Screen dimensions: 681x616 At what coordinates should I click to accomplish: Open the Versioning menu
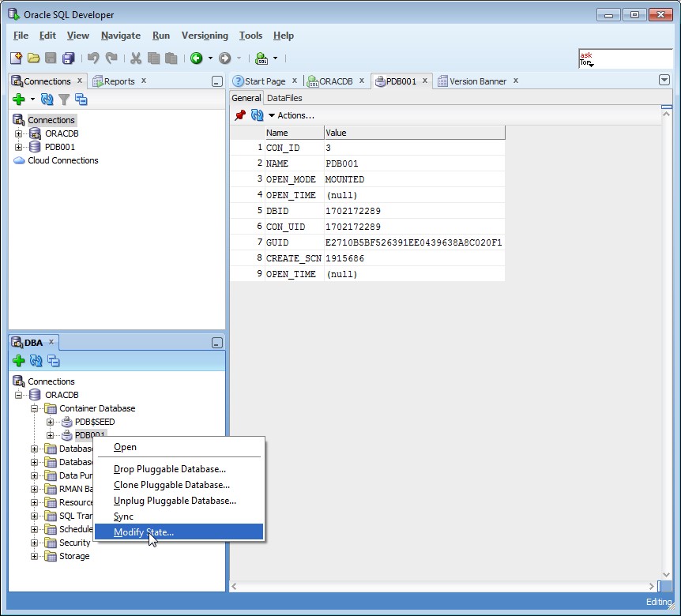point(205,36)
